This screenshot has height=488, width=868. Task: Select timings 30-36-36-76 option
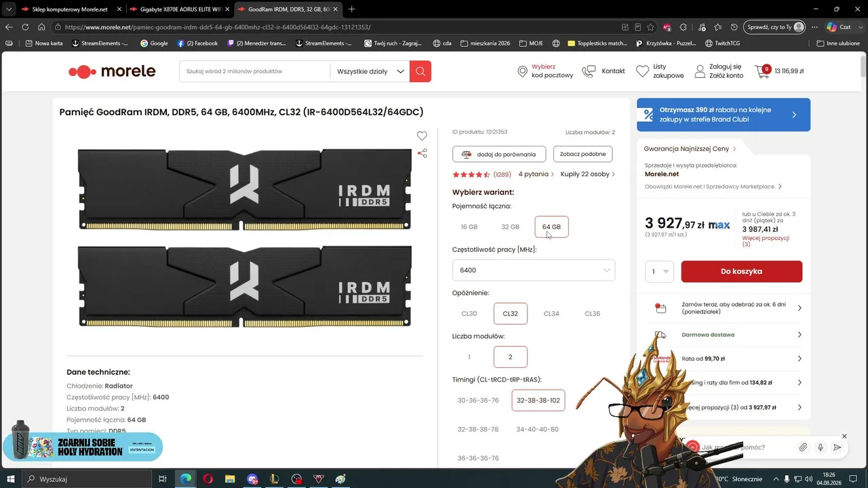point(478,401)
